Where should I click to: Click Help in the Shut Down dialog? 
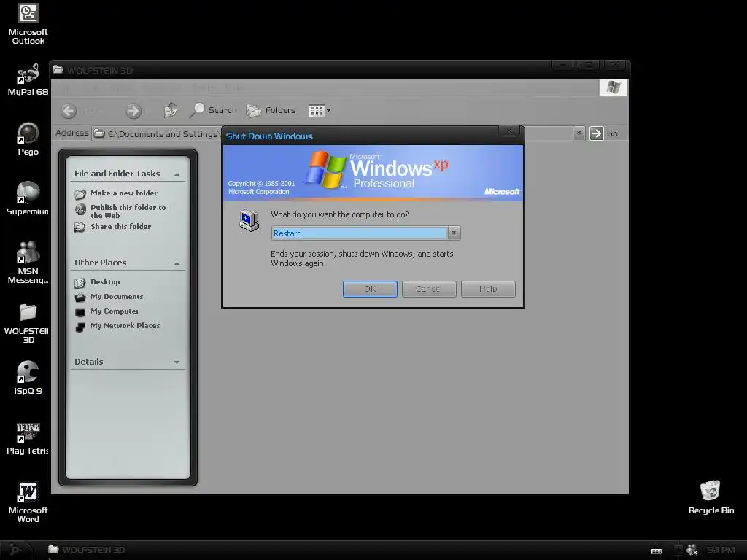488,289
